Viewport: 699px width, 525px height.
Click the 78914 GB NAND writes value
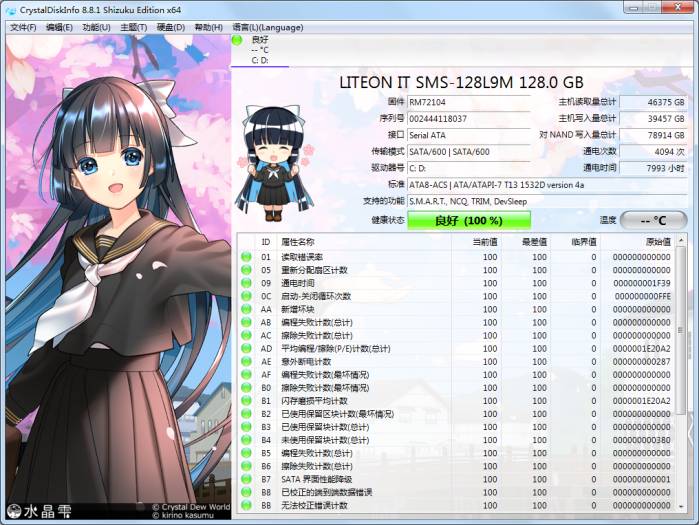click(x=654, y=135)
